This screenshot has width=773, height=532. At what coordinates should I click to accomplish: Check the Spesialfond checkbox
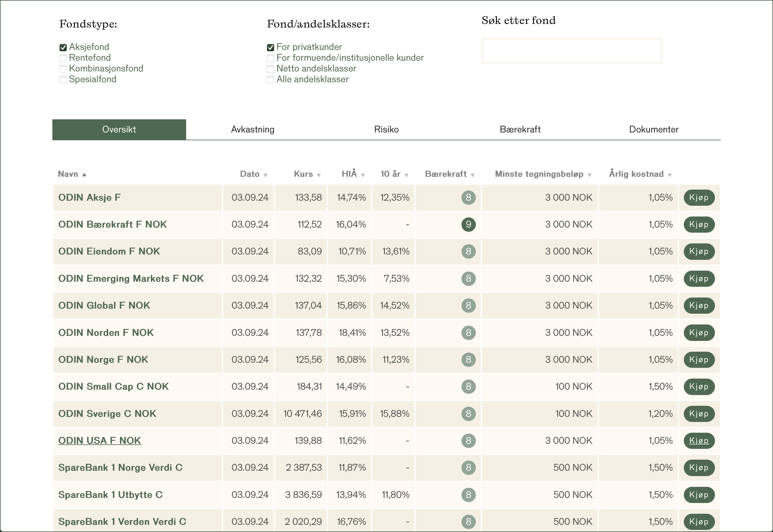63,80
